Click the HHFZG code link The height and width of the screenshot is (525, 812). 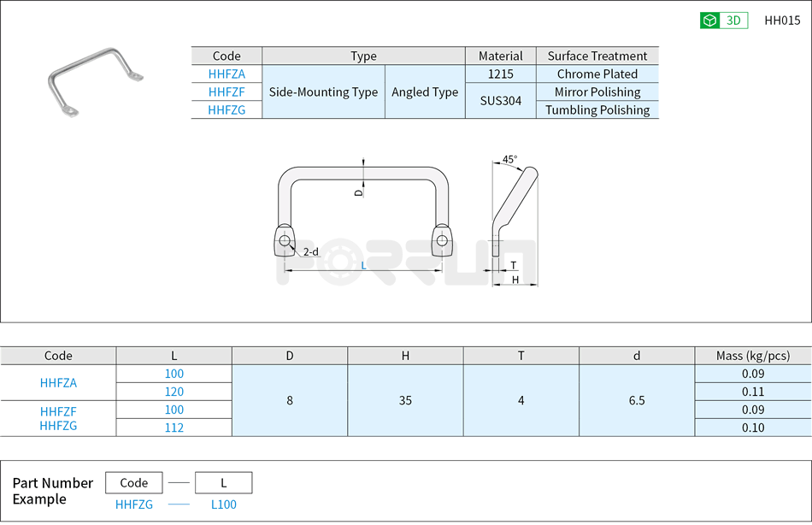227,109
